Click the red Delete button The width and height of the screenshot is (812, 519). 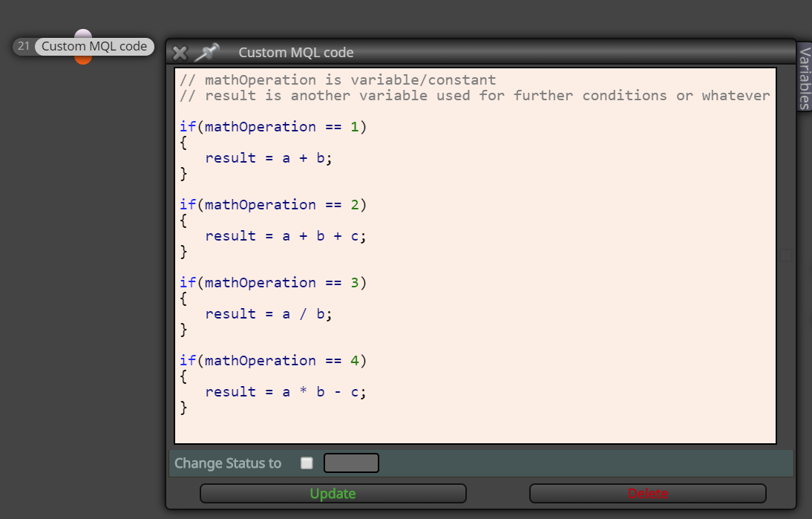pyautogui.click(x=647, y=494)
